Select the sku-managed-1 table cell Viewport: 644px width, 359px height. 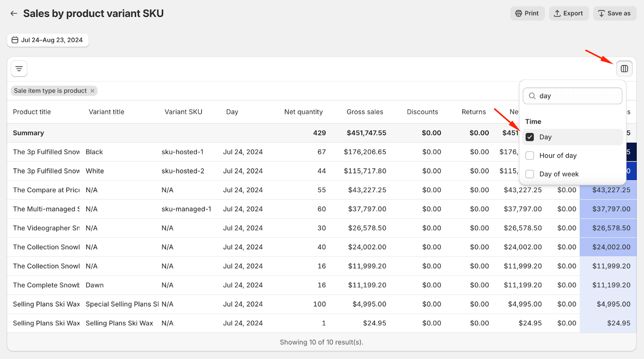(186, 209)
